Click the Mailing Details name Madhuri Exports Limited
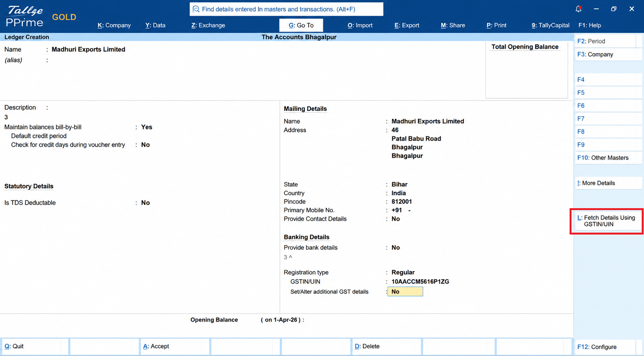The height and width of the screenshot is (356, 644). coord(428,121)
